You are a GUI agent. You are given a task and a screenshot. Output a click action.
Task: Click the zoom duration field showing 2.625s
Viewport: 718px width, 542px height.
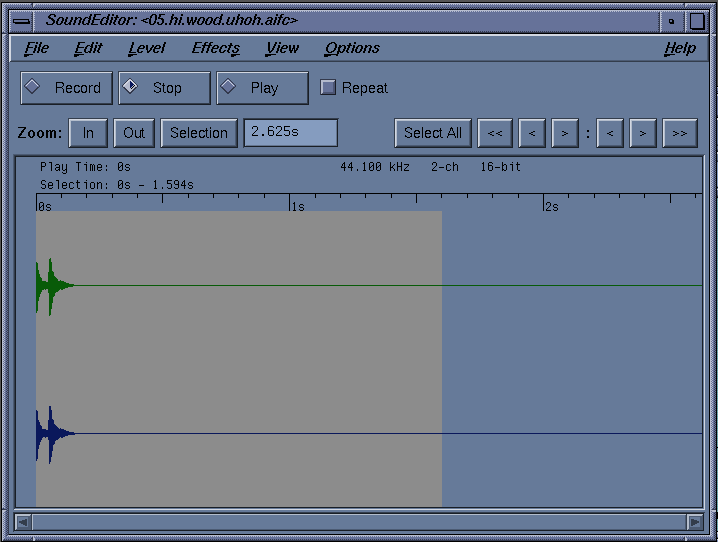[291, 133]
